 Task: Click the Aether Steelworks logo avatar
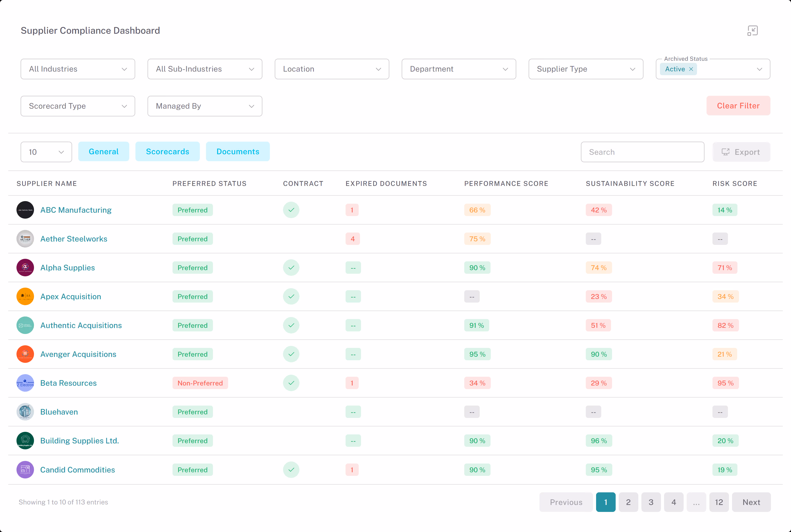coord(25,239)
